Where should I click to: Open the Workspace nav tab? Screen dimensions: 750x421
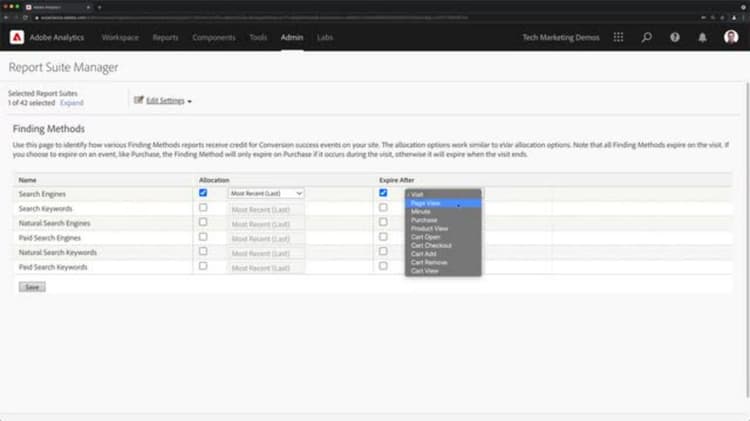coord(120,37)
